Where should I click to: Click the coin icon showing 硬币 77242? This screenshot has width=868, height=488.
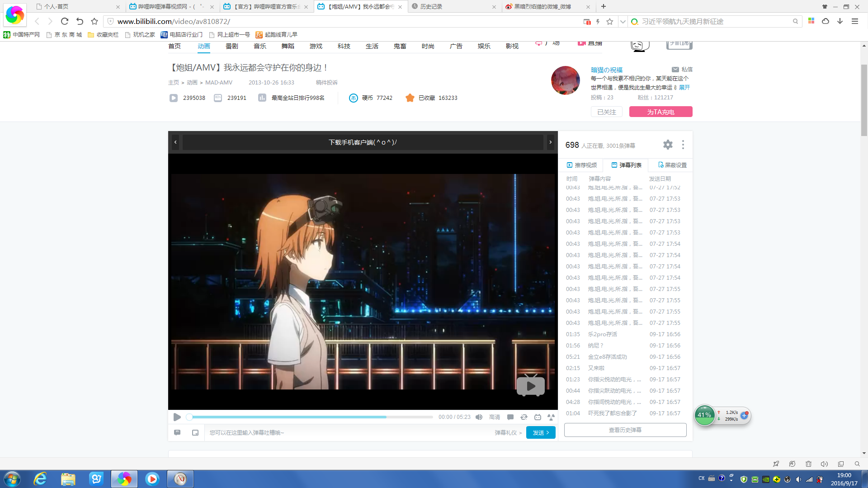pyautogui.click(x=354, y=98)
